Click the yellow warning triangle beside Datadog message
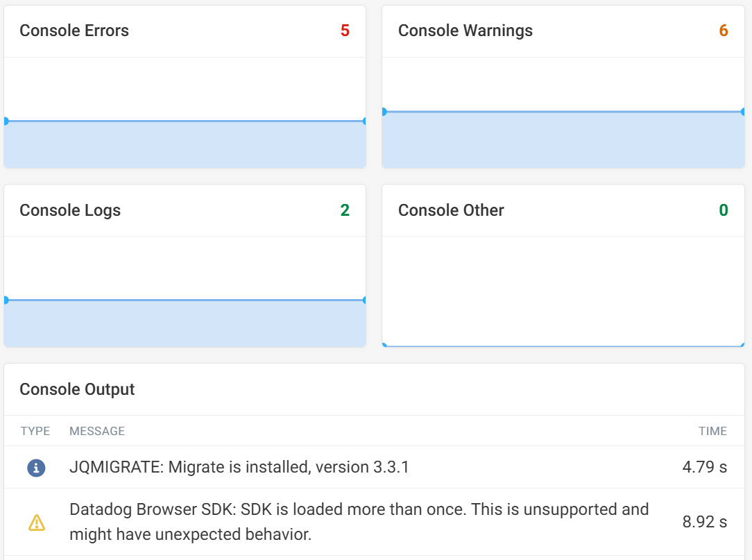 pos(37,523)
